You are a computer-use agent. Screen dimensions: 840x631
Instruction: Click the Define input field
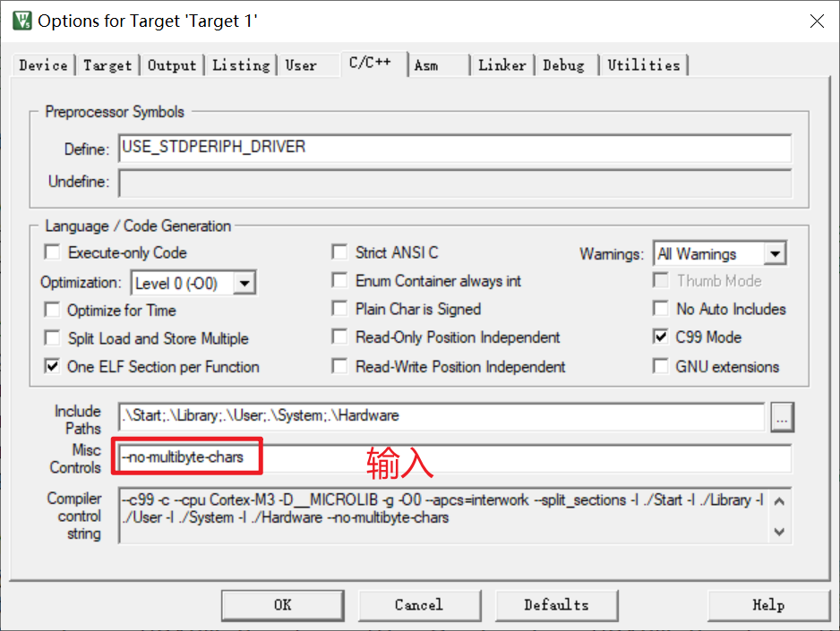455,149
